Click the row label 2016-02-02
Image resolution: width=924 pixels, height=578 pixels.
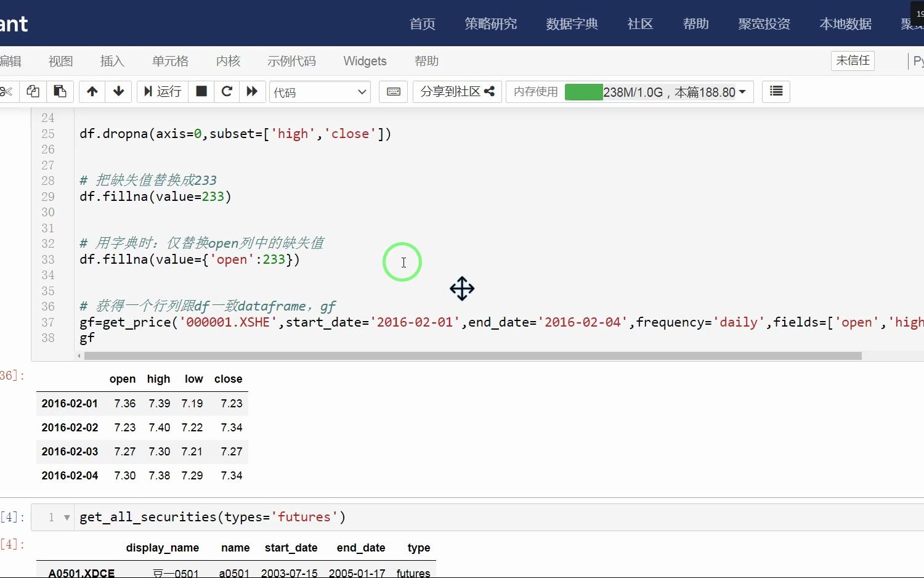coord(70,428)
